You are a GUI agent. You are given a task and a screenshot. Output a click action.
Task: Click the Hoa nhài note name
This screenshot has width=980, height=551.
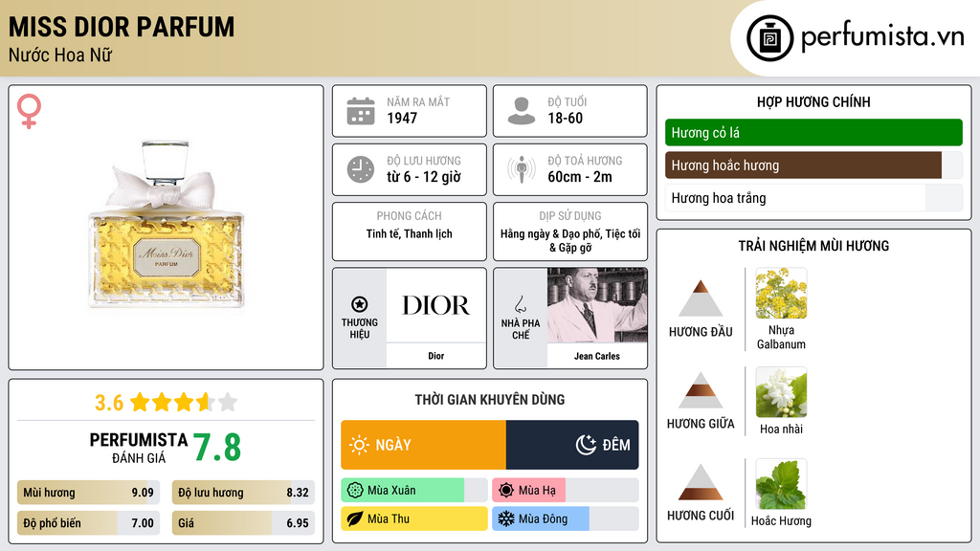click(x=781, y=430)
